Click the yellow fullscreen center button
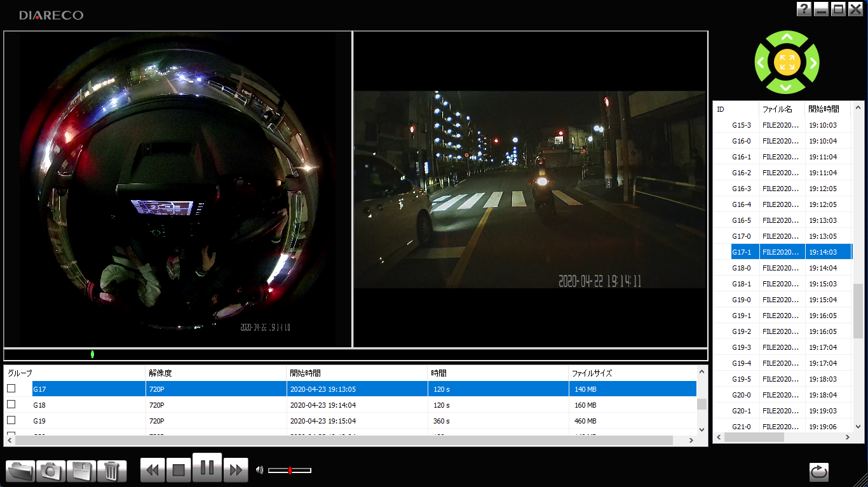The width and height of the screenshot is (868, 487). (787, 62)
